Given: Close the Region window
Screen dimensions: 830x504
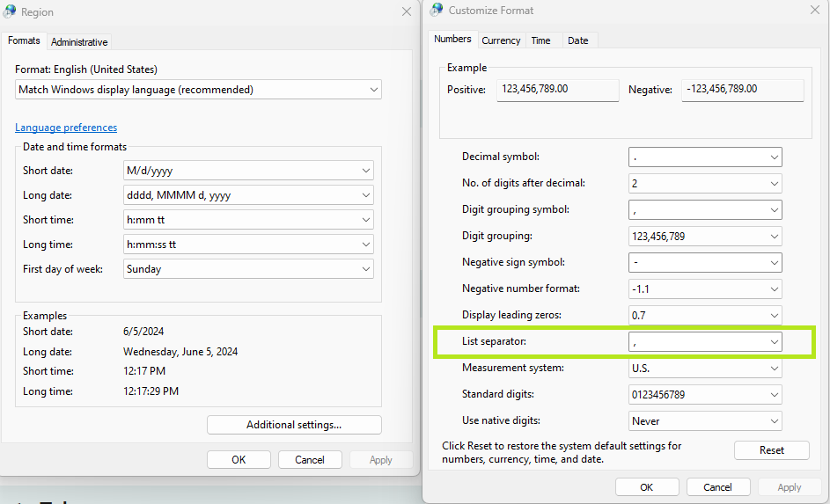Looking at the screenshot, I should [407, 11].
